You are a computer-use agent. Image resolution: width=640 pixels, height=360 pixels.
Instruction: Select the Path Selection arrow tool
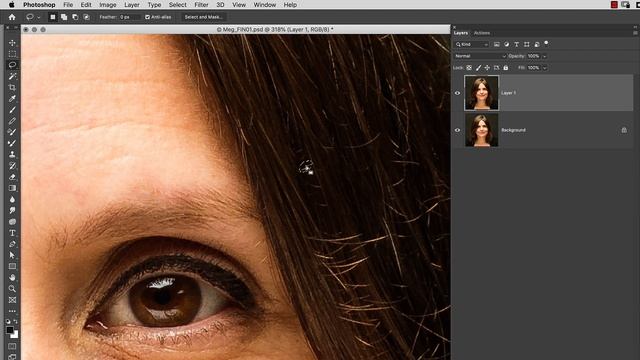tap(12, 255)
